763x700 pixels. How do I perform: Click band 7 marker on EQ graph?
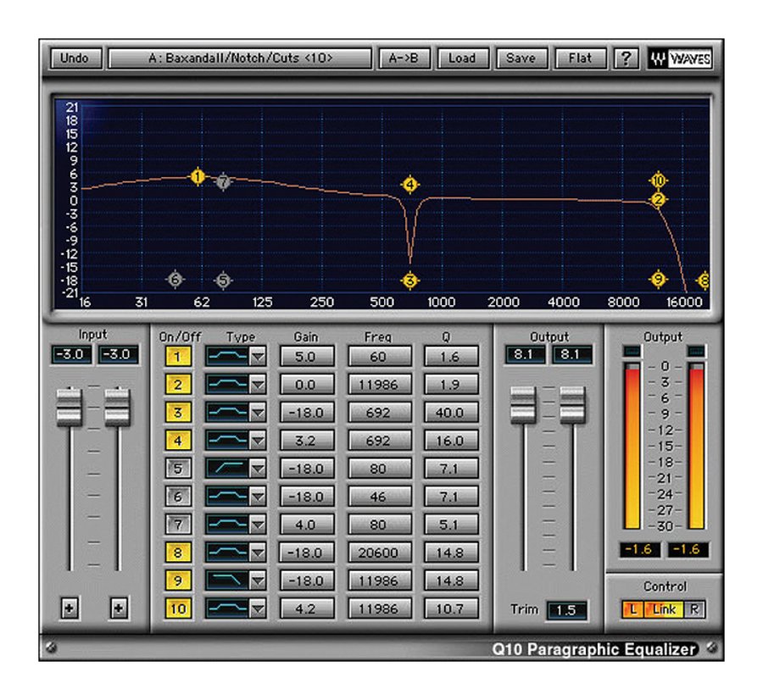(223, 182)
